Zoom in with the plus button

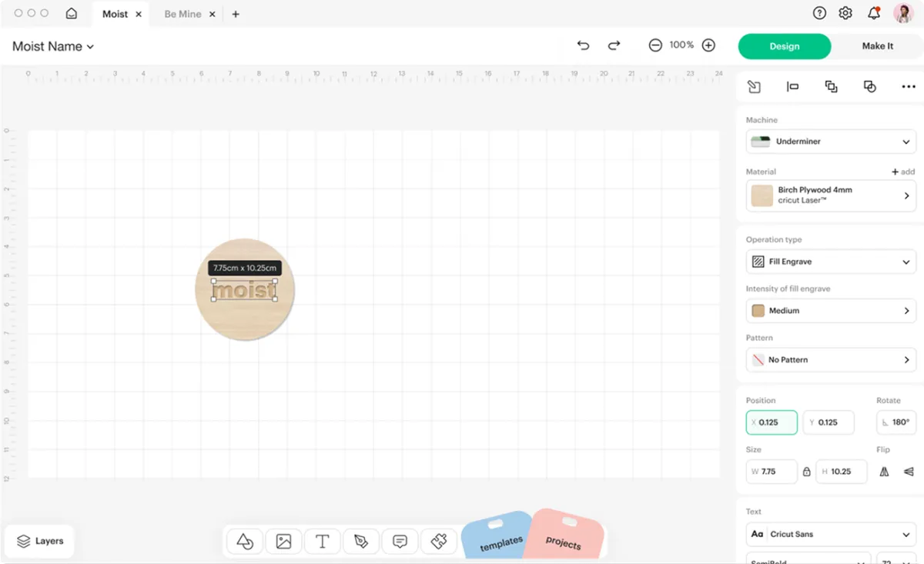[708, 45]
